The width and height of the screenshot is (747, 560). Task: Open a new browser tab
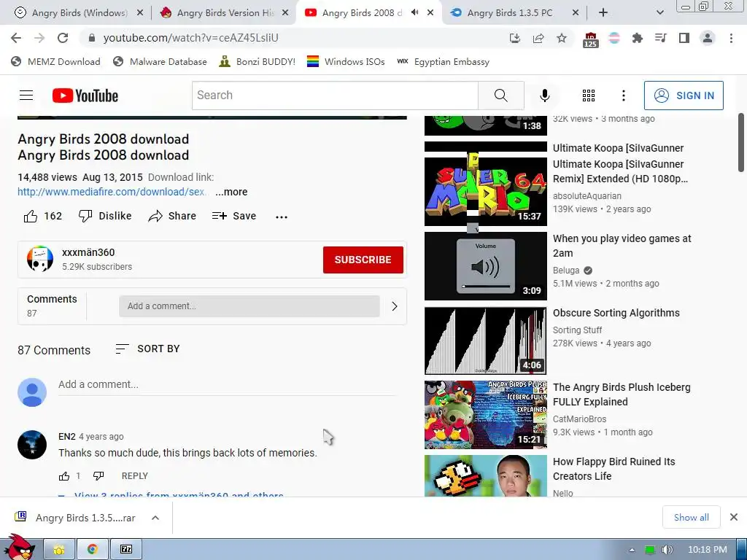pyautogui.click(x=603, y=13)
